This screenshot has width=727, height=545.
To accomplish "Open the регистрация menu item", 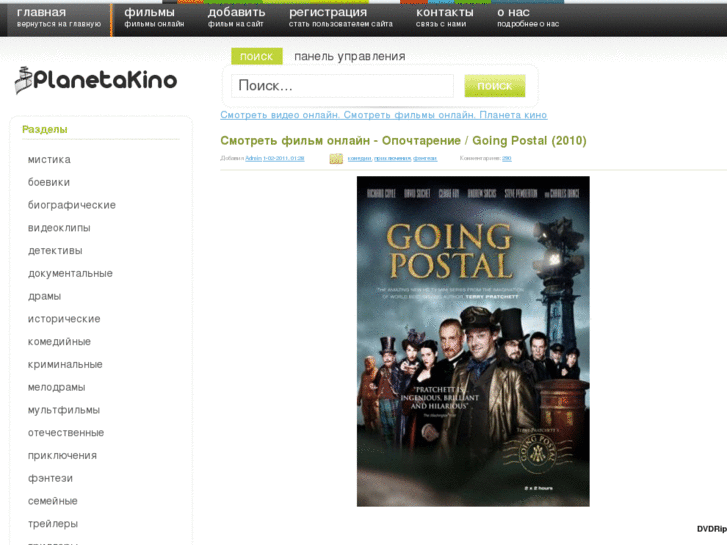I will coord(340,18).
